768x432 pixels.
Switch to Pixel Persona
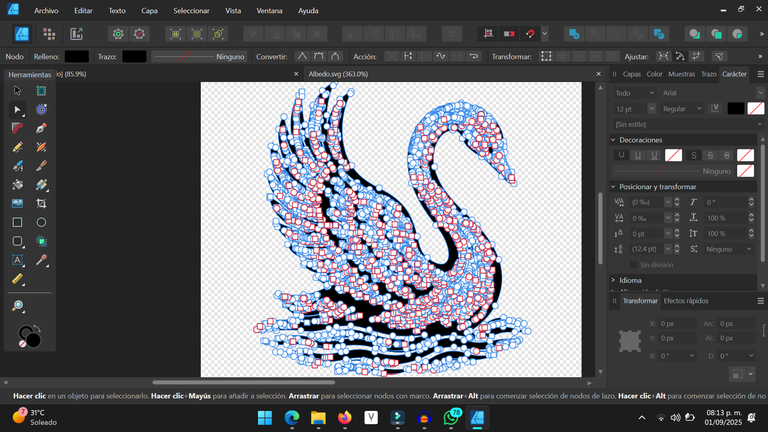coord(49,34)
